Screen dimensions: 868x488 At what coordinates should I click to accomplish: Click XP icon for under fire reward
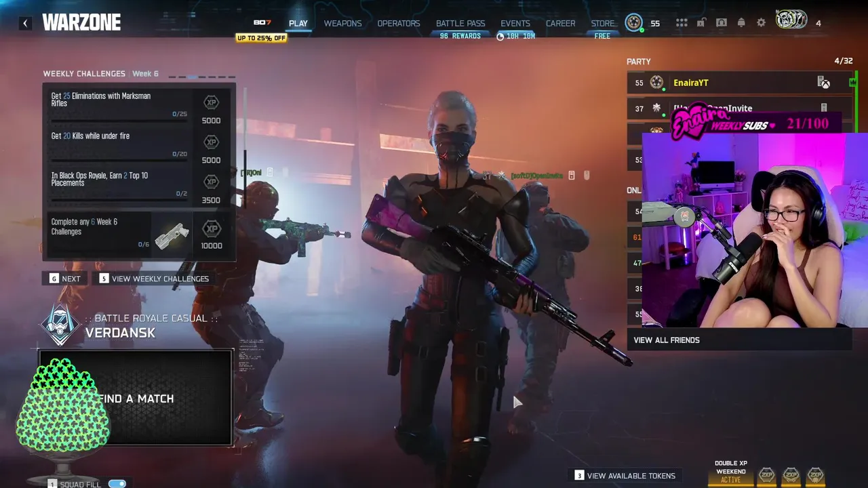tap(211, 142)
